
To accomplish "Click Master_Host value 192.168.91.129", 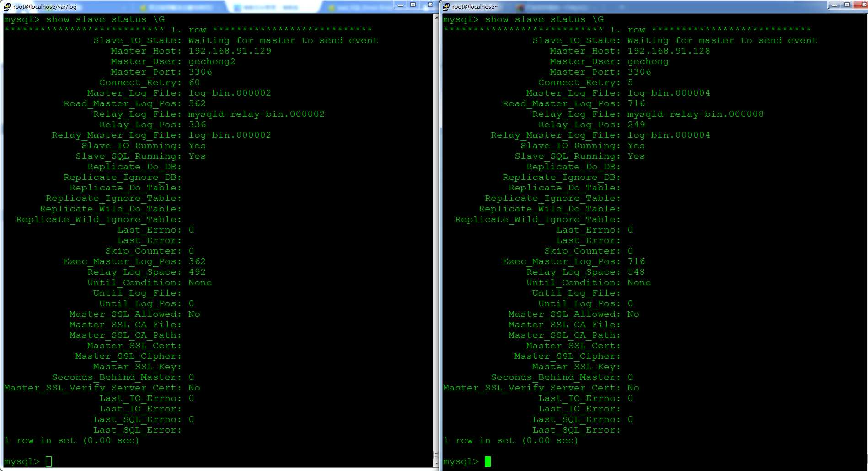I will tap(230, 51).
